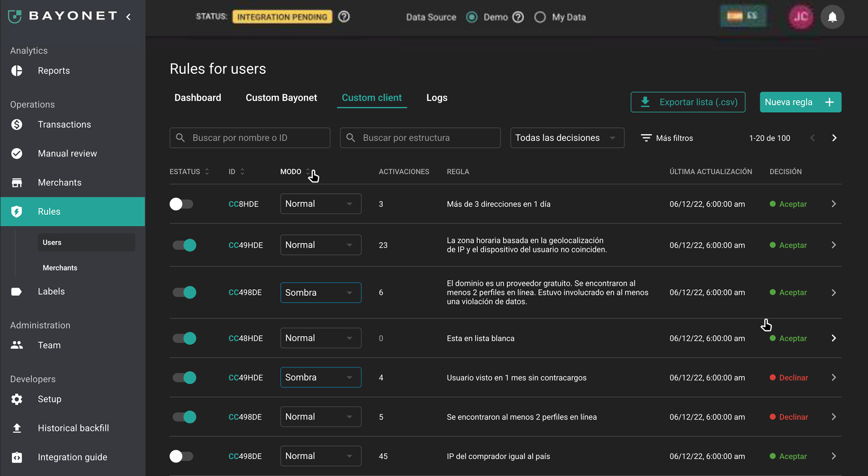Sort by the ESTATUS column arrows
This screenshot has width=868, height=476.
207,171
